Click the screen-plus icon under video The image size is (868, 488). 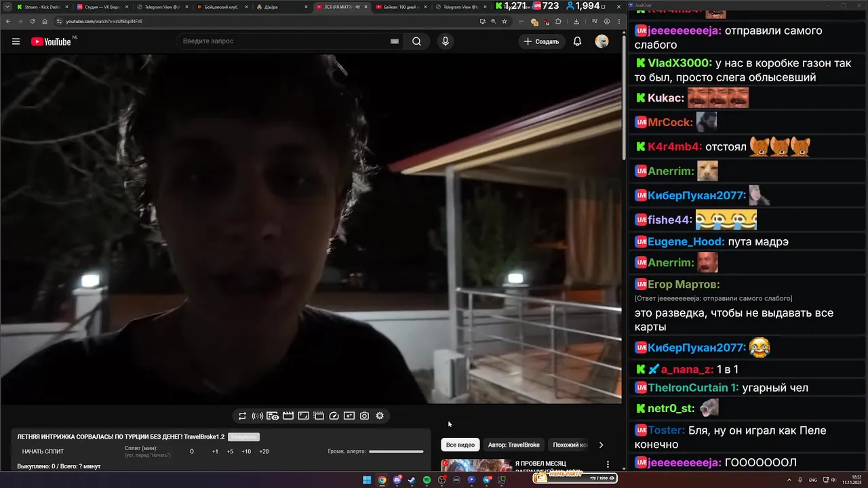349,416
